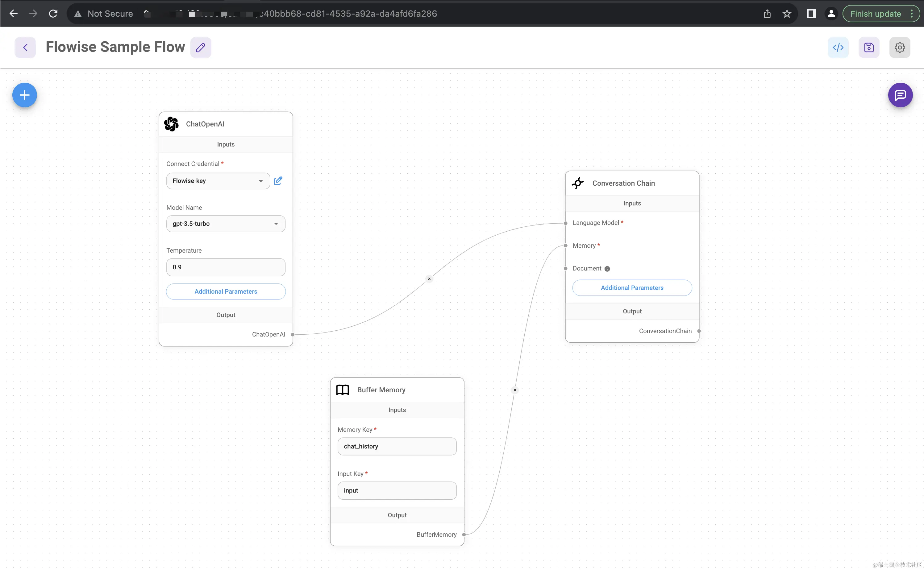The image size is (924, 570).
Task: Click ChatOpenAI node logo icon
Action: tap(172, 124)
